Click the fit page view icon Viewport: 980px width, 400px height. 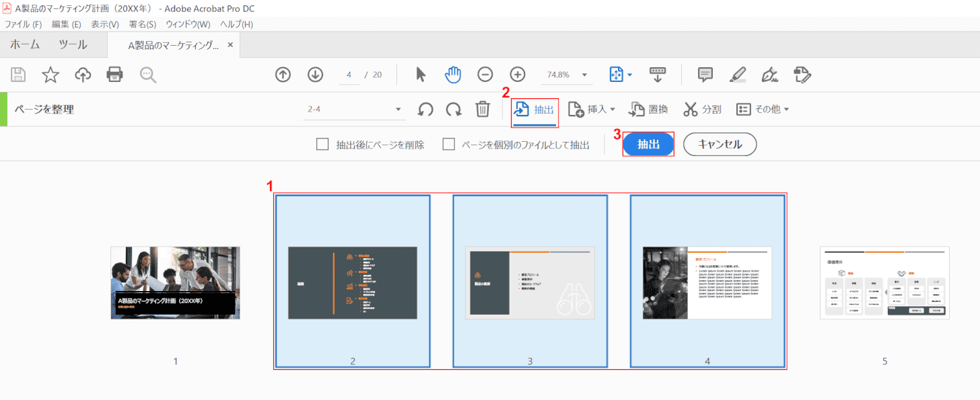[x=617, y=75]
